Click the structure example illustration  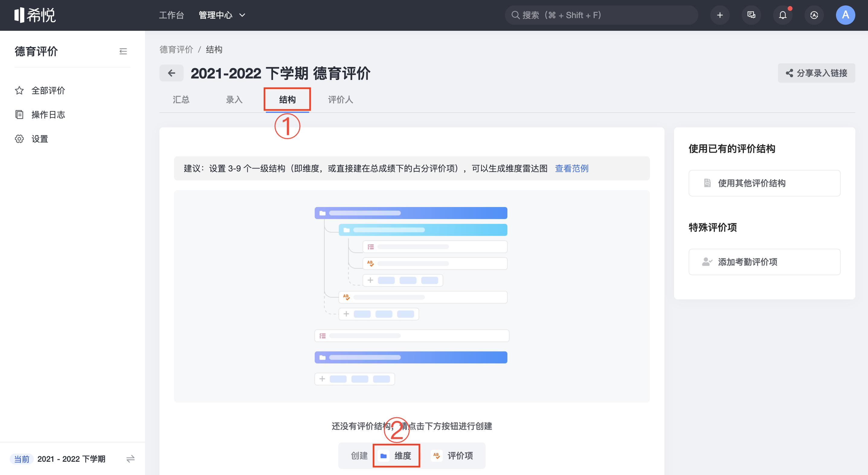click(411, 296)
